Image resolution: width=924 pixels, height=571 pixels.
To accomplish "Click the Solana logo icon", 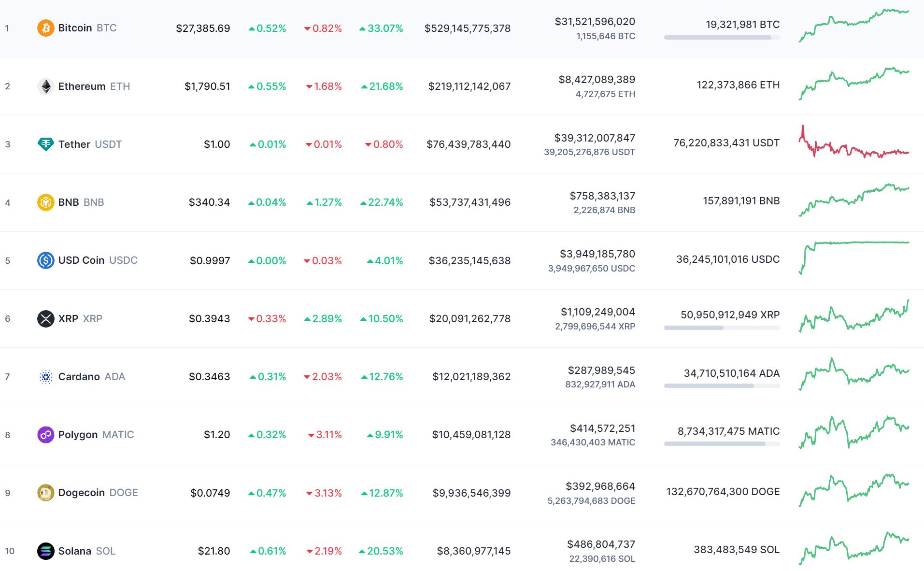I will (x=46, y=551).
